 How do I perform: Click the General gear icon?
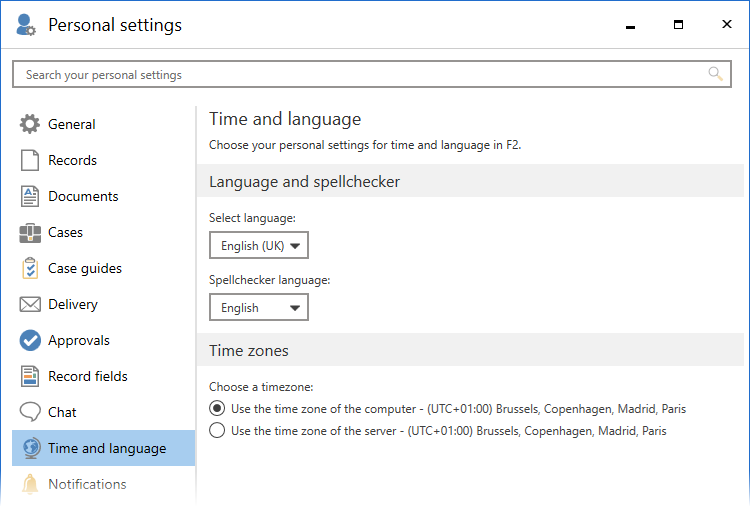30,124
